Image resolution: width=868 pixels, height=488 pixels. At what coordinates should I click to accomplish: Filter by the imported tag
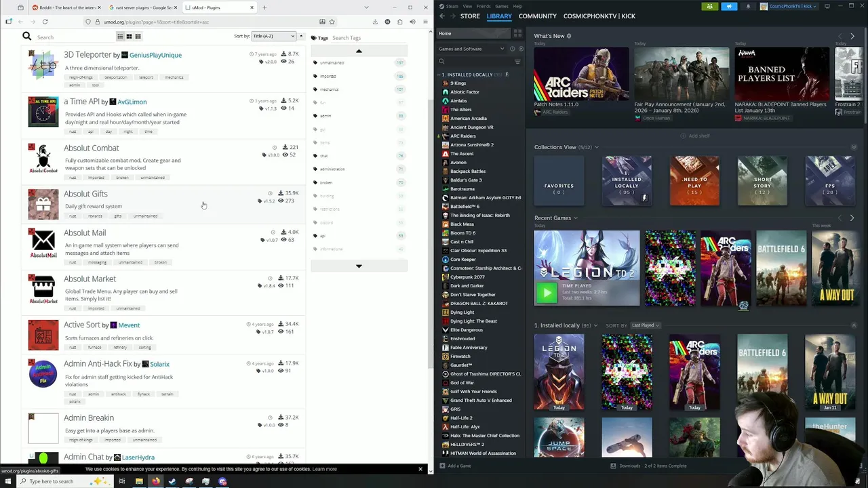328,76
